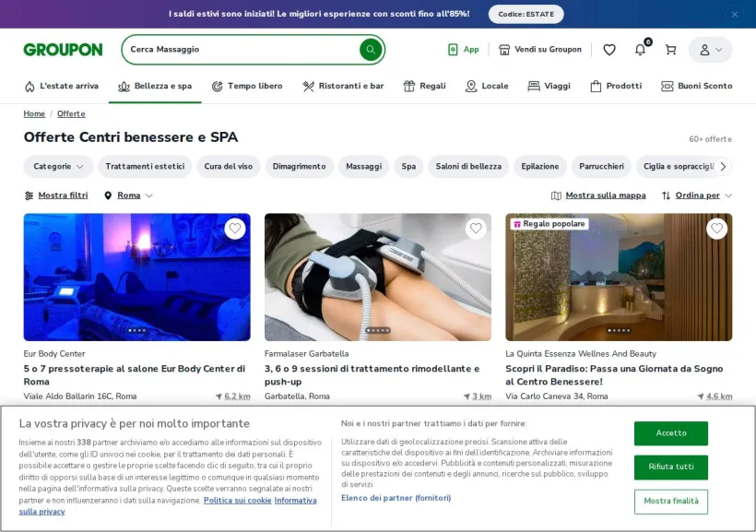Click Mostra filtri link

click(x=64, y=195)
